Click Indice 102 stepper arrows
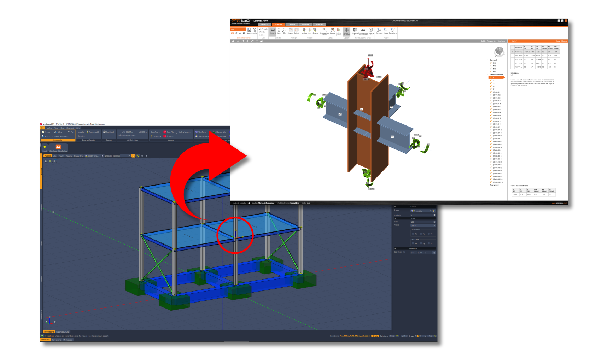The width and height of the screenshot is (602, 364). (434, 222)
